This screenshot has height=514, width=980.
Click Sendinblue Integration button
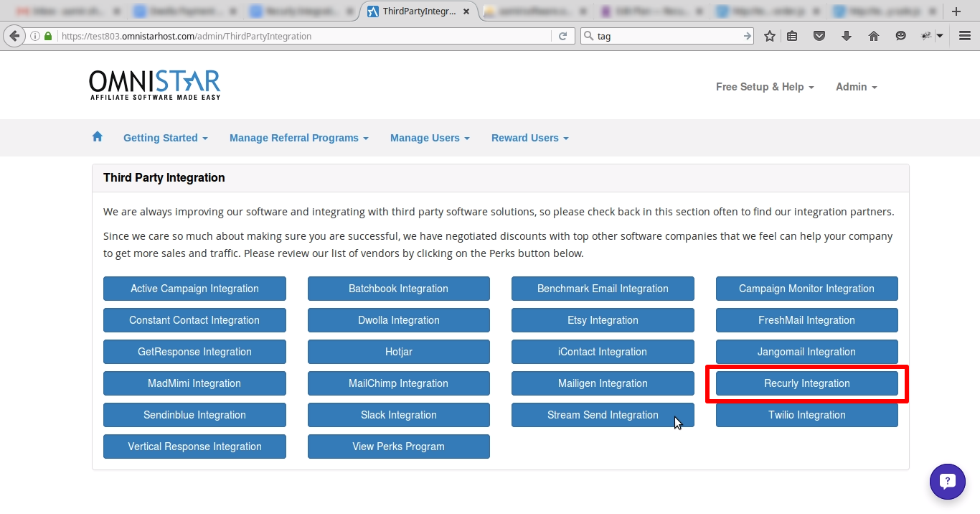click(x=194, y=415)
